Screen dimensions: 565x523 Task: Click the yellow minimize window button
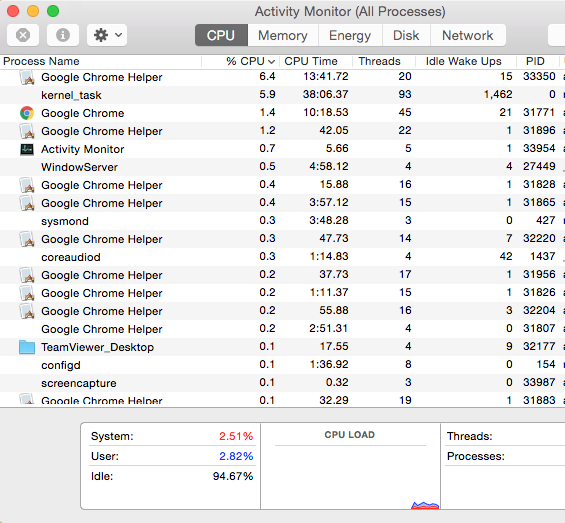(x=33, y=11)
